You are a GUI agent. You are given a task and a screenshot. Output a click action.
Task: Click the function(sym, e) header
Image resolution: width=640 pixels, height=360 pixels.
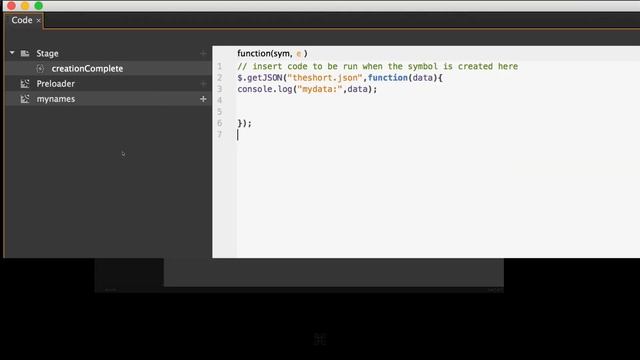coord(272,53)
